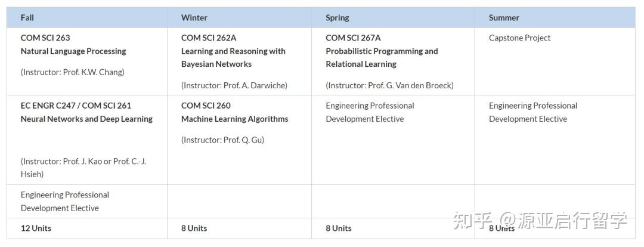Click the Capstone Project cell
This screenshot has height=247, width=644.
519,38
